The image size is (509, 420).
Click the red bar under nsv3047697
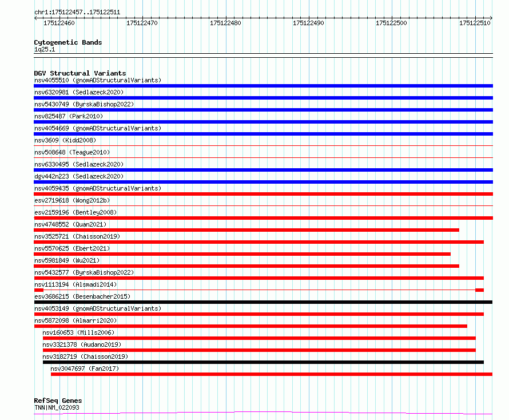tap(272, 374)
